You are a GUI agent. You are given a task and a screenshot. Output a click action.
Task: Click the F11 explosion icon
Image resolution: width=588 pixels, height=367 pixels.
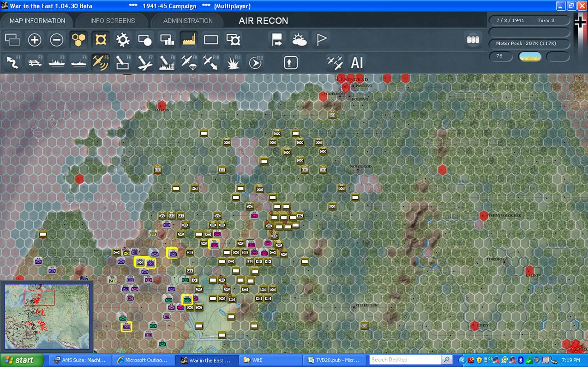point(233,62)
